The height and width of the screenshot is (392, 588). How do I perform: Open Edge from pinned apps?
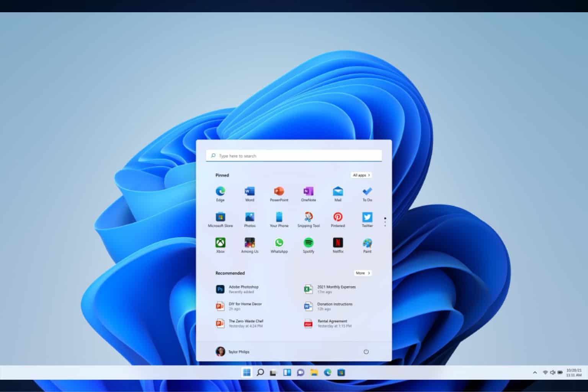220,194
